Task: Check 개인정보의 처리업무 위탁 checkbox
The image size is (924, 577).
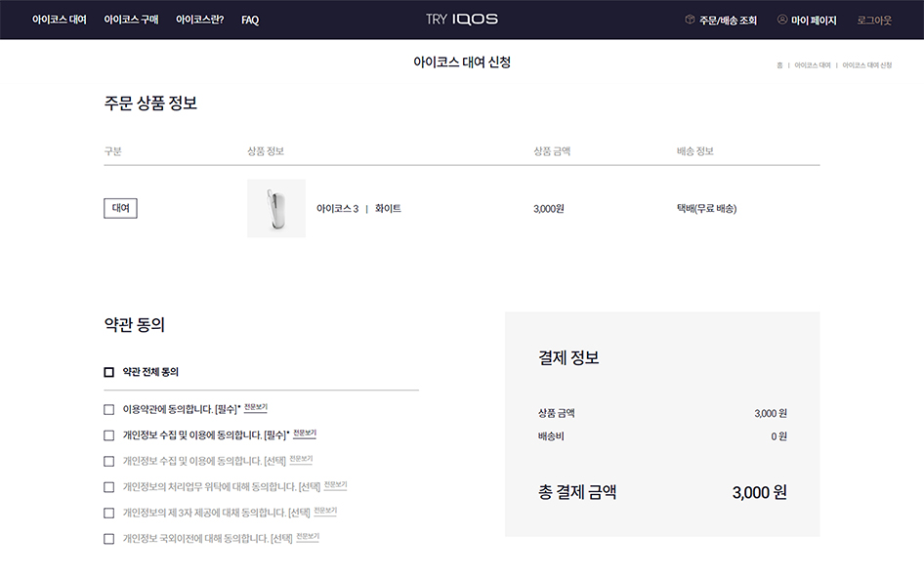Action: click(109, 487)
